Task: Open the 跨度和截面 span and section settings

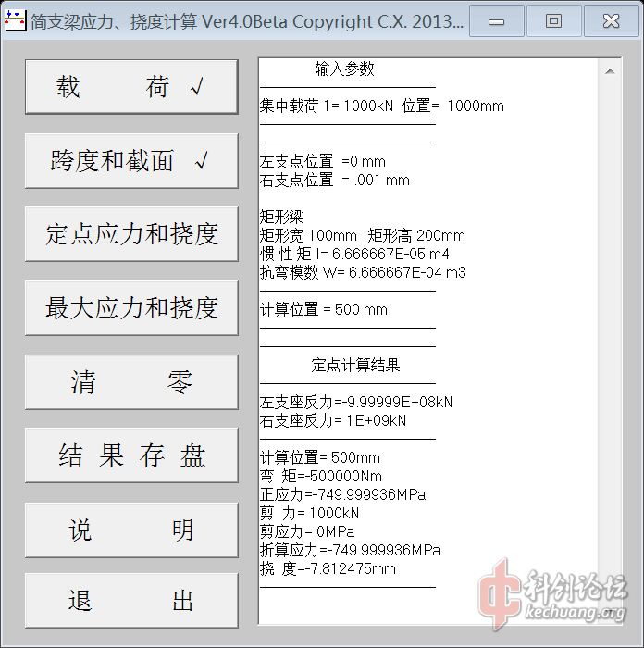Action: click(x=130, y=161)
